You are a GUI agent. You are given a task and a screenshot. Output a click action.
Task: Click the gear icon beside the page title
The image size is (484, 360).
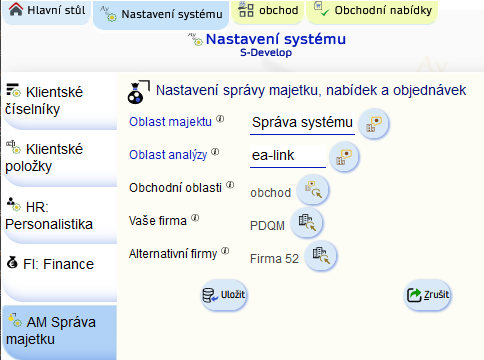click(x=195, y=39)
